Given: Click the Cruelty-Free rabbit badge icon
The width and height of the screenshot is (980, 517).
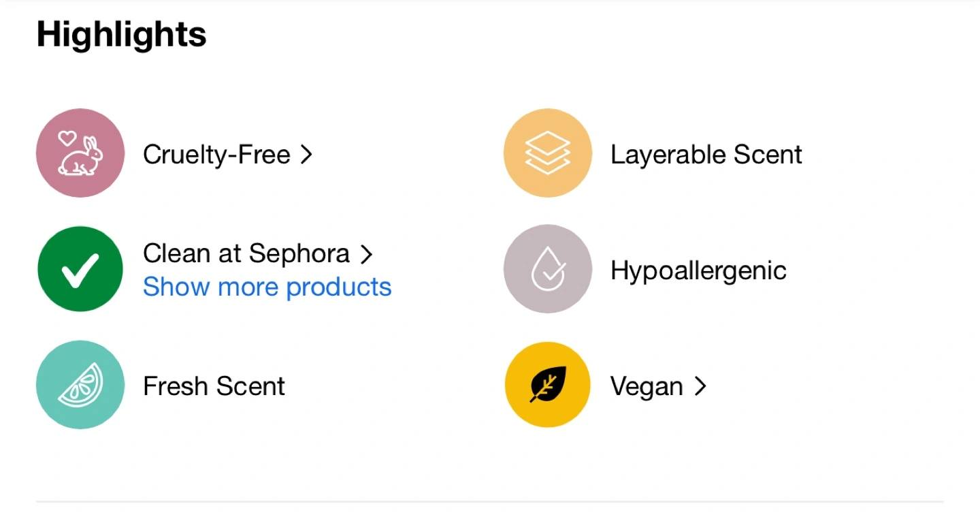Looking at the screenshot, I should [80, 153].
